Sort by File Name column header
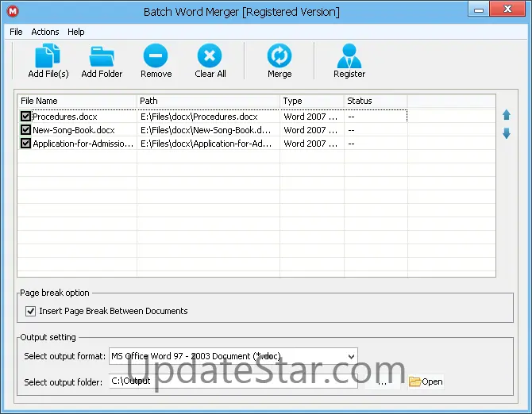The image size is (532, 414). click(x=77, y=101)
